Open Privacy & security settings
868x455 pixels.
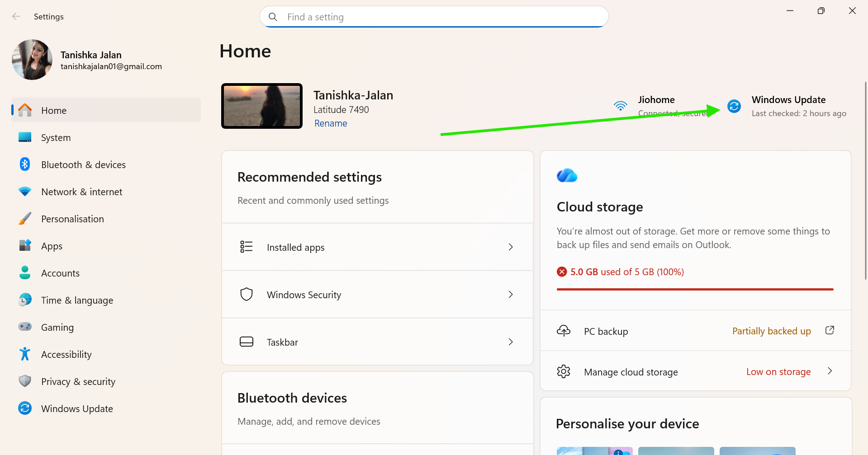coord(106,381)
